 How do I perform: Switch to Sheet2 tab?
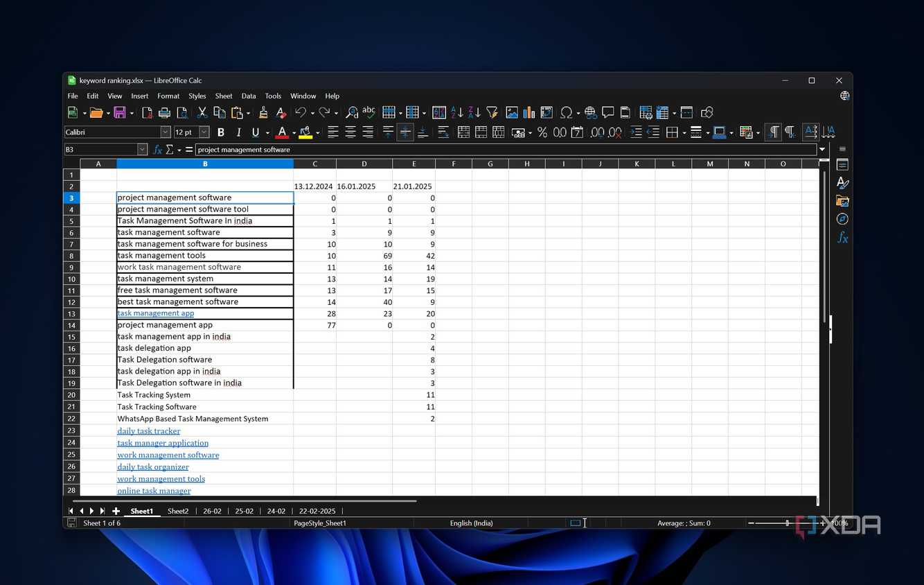click(x=178, y=511)
